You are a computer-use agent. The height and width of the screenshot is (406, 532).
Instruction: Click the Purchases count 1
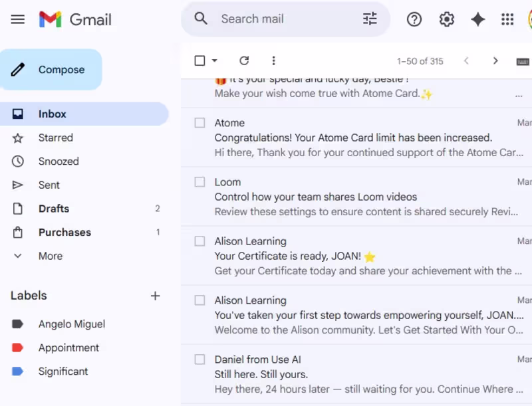pyautogui.click(x=158, y=232)
